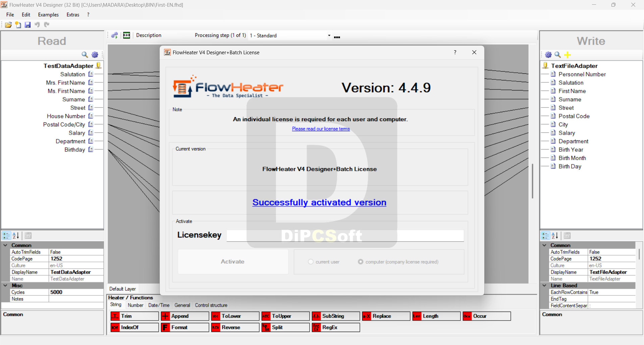Image resolution: width=644 pixels, height=345 pixels.
Task: Switch to the Date/Time functions tab
Action: pyautogui.click(x=159, y=305)
